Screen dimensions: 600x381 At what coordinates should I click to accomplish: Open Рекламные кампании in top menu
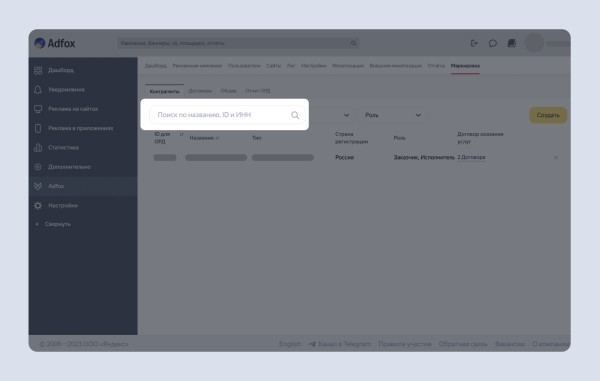pos(197,66)
